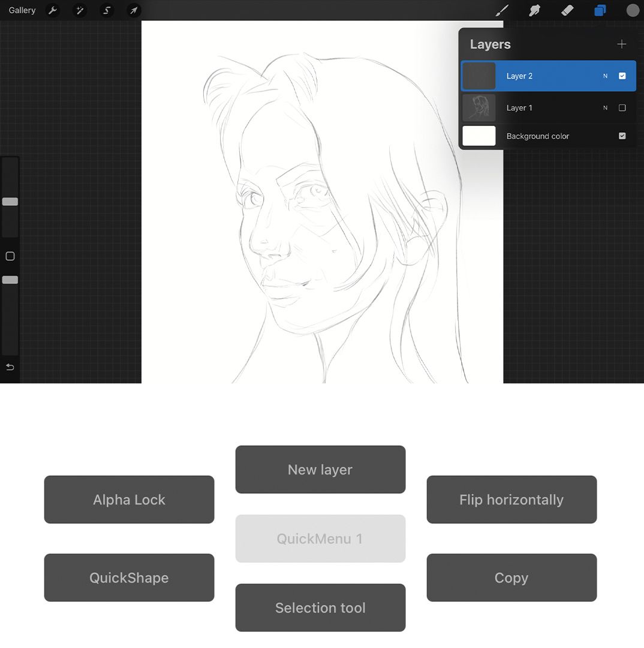Show Layer 1 by ticking its checkbox
Viewport: 644px width, 648px height.
(622, 107)
